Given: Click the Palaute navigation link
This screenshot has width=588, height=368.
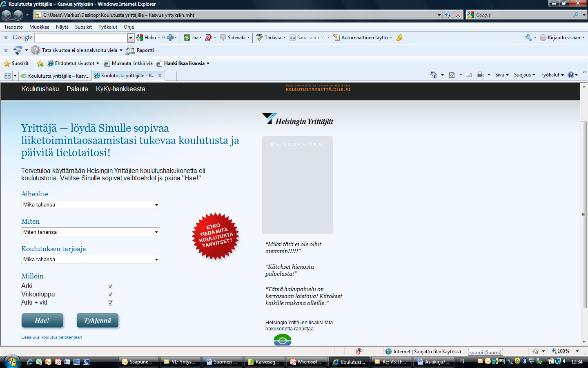Looking at the screenshot, I should pyautogui.click(x=77, y=89).
